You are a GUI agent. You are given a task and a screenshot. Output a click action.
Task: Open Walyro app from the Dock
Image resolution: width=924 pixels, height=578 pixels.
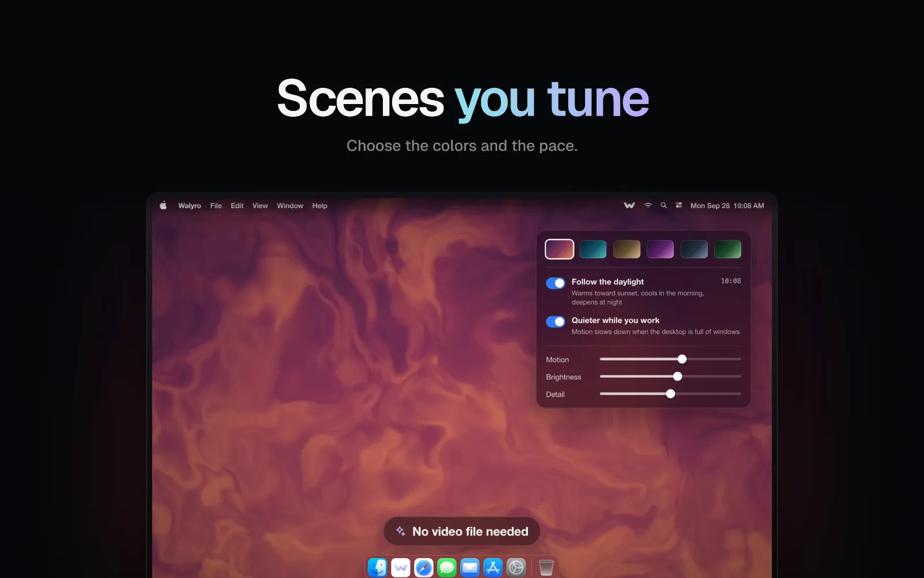[401, 568]
